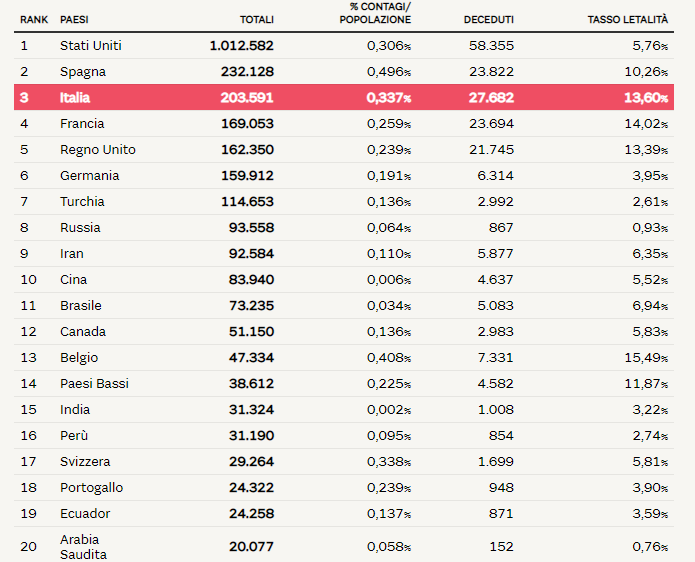695x562 pixels.
Task: Select Francia in the country list
Action: tap(82, 124)
